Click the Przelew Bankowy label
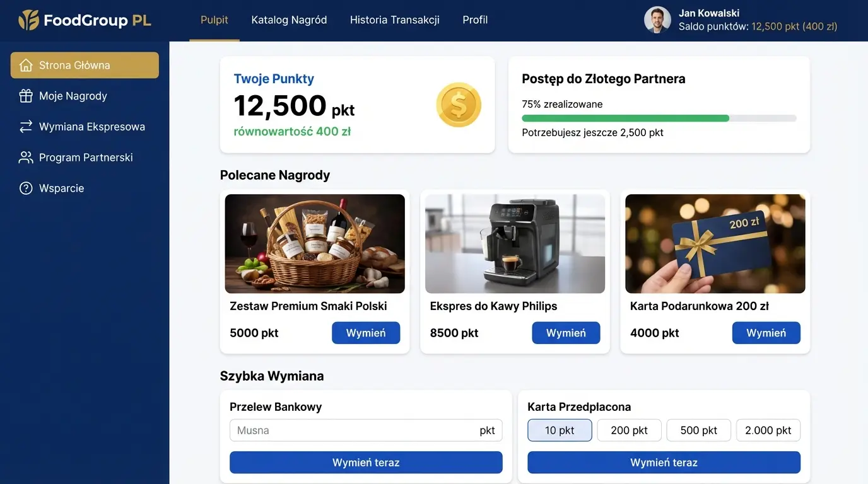 [x=276, y=407]
